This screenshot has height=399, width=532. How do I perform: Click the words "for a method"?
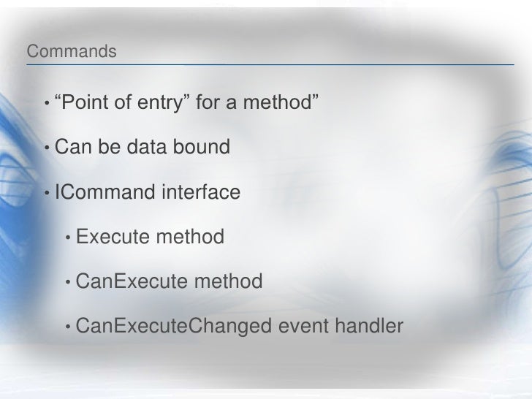tap(257, 102)
